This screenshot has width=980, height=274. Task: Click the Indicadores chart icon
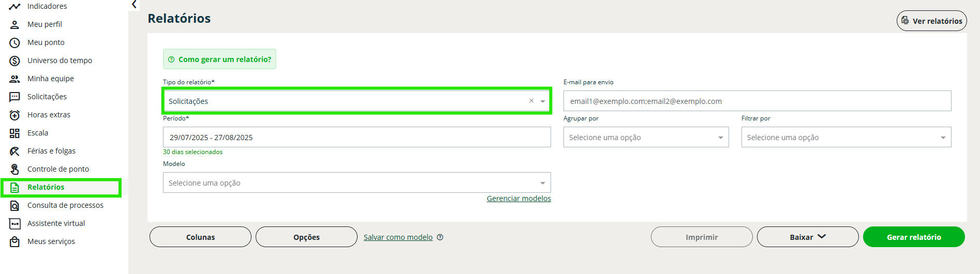point(14,6)
